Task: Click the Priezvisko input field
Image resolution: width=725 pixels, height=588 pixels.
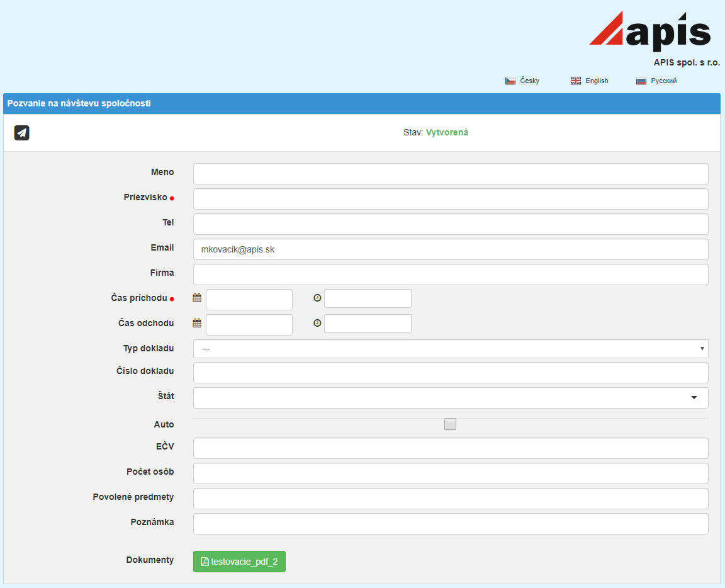Action: coord(450,199)
